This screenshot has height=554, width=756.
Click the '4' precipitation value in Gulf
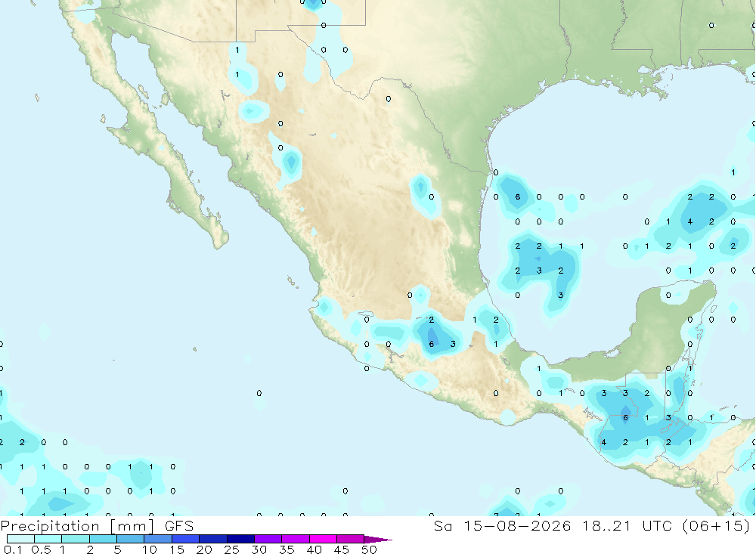click(690, 221)
